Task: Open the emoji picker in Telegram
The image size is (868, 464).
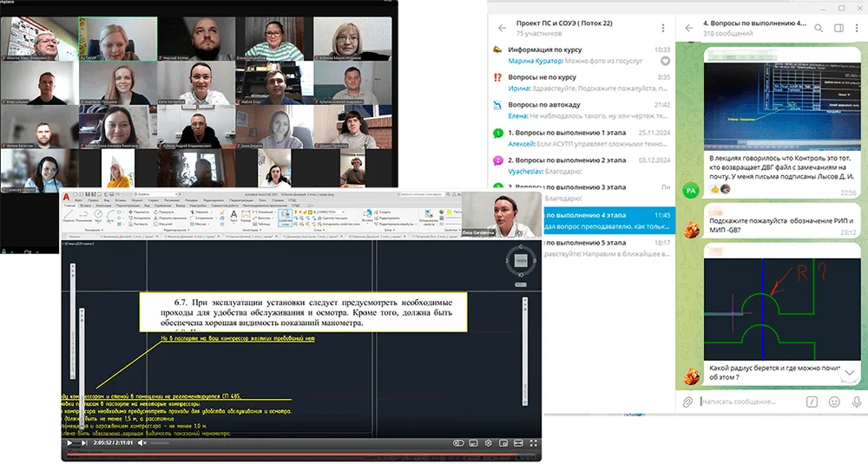Action: (x=834, y=402)
